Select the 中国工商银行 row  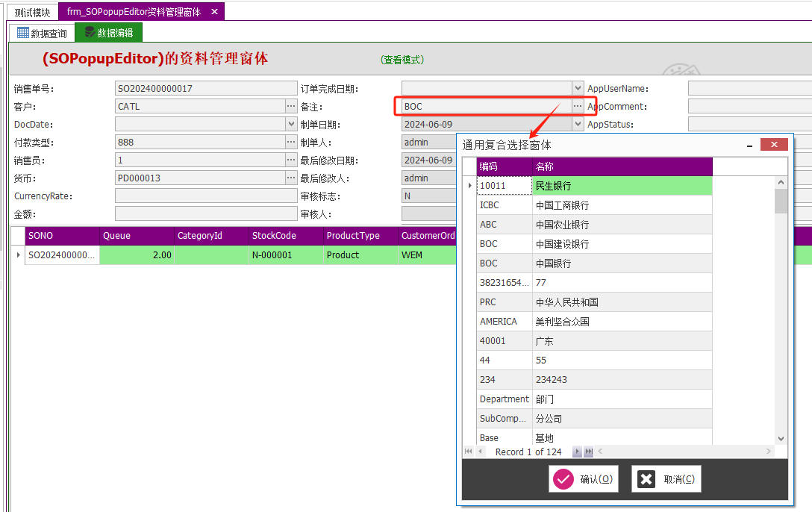(x=595, y=205)
